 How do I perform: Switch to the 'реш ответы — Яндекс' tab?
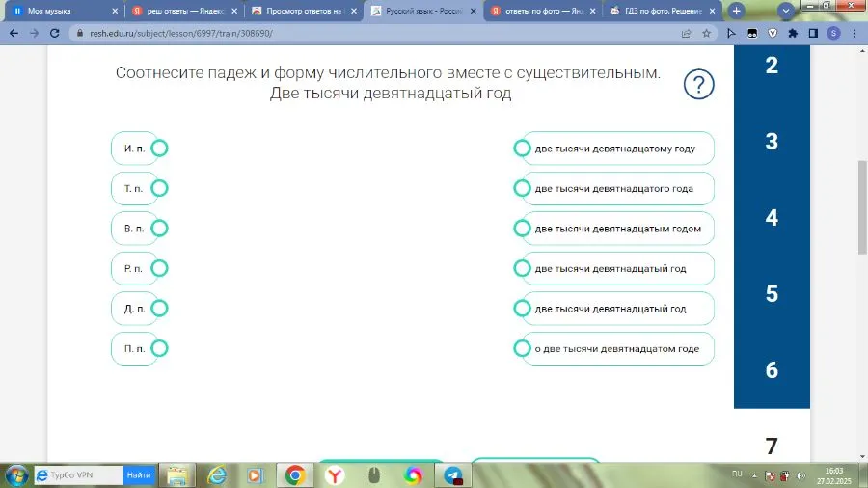click(x=184, y=11)
